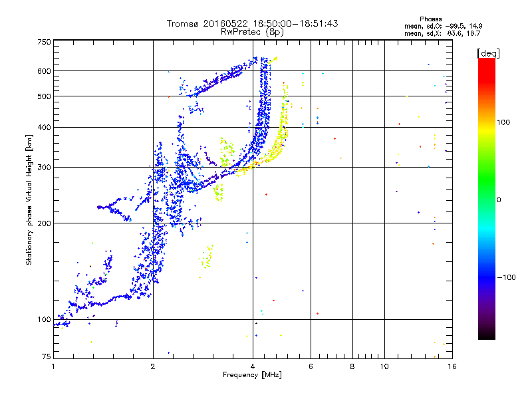Screen dimensions: 532x399
Task: Click the '16' x-axis tick label
Action: 452,366
